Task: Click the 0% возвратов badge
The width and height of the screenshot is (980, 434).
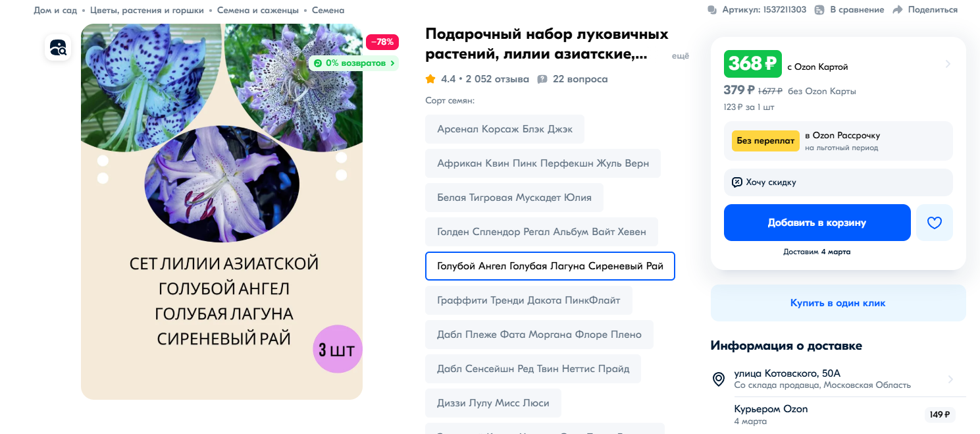Action: pos(353,63)
